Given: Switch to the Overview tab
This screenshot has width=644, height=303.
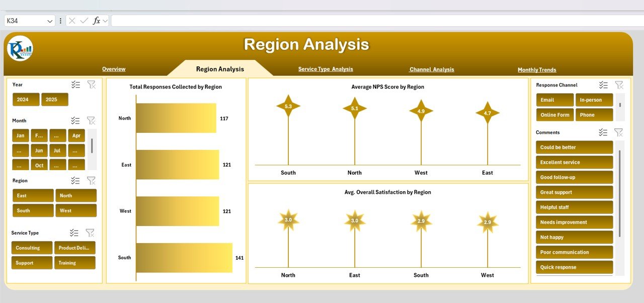Looking at the screenshot, I should click(x=114, y=69).
